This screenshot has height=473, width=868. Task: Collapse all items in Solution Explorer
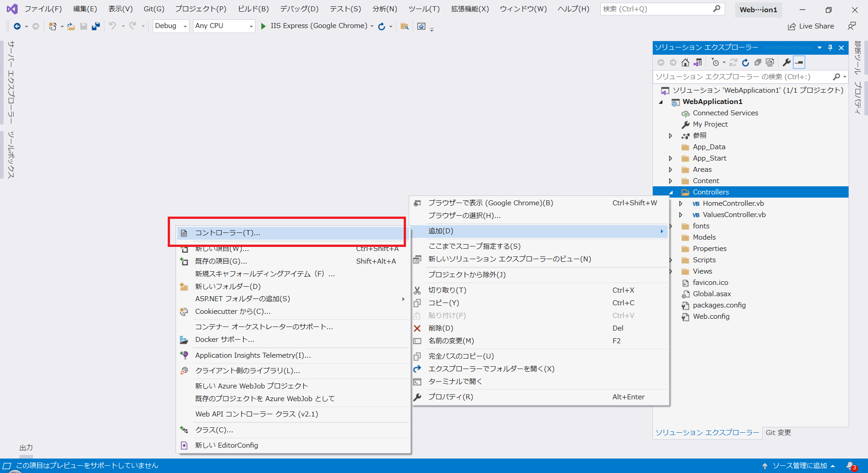click(x=758, y=62)
